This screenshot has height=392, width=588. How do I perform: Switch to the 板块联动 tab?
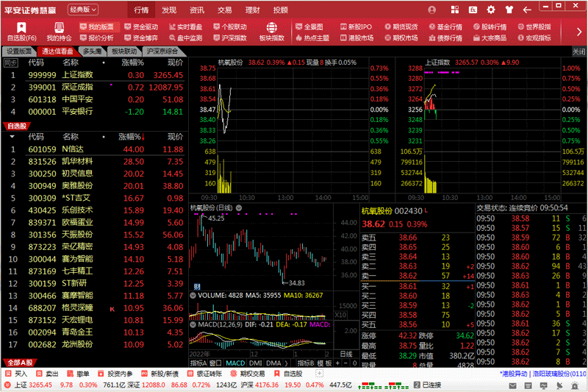click(x=124, y=51)
